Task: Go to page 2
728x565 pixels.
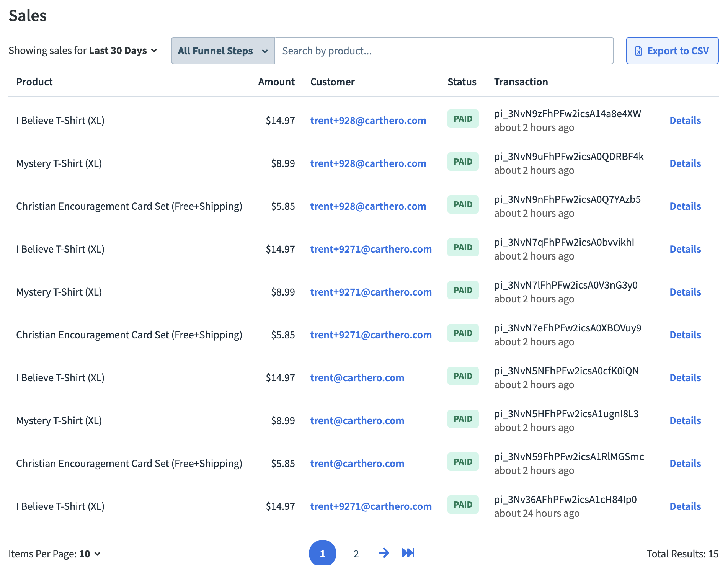Action: tap(356, 554)
